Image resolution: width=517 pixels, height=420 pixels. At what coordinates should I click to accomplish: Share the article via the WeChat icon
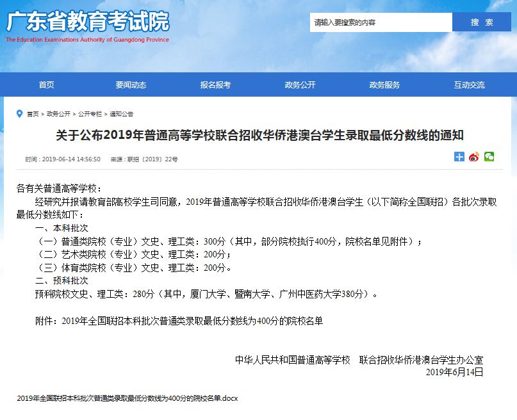tap(489, 157)
